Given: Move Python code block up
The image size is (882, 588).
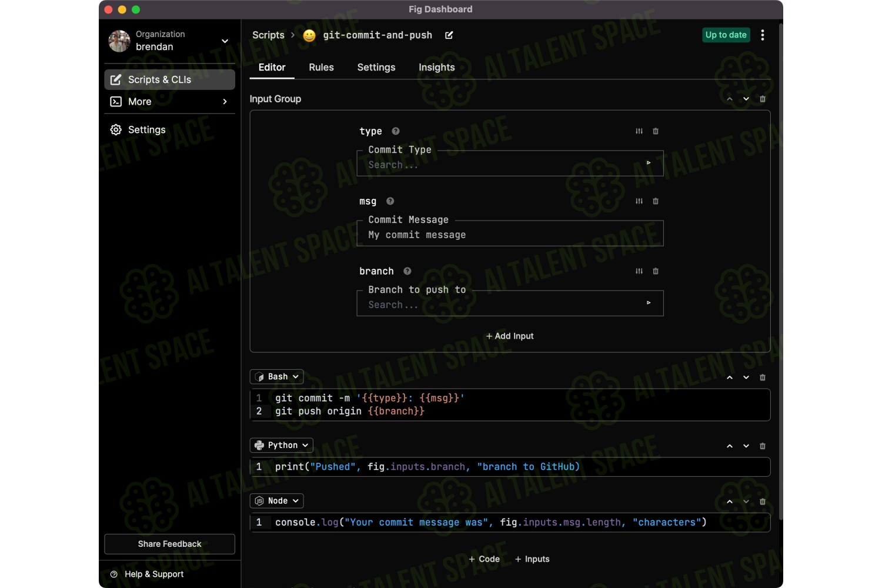Looking at the screenshot, I should [x=730, y=446].
